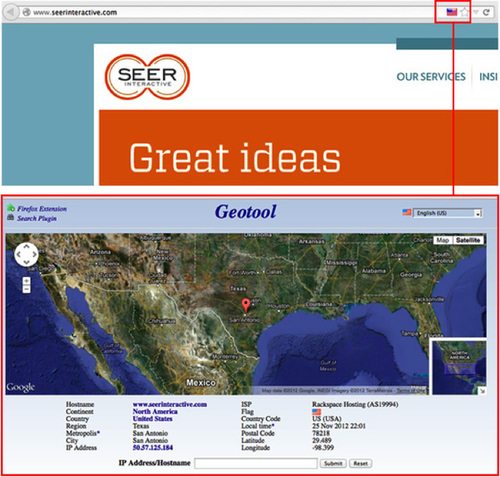Click the US flag icon in address bar

452,12
